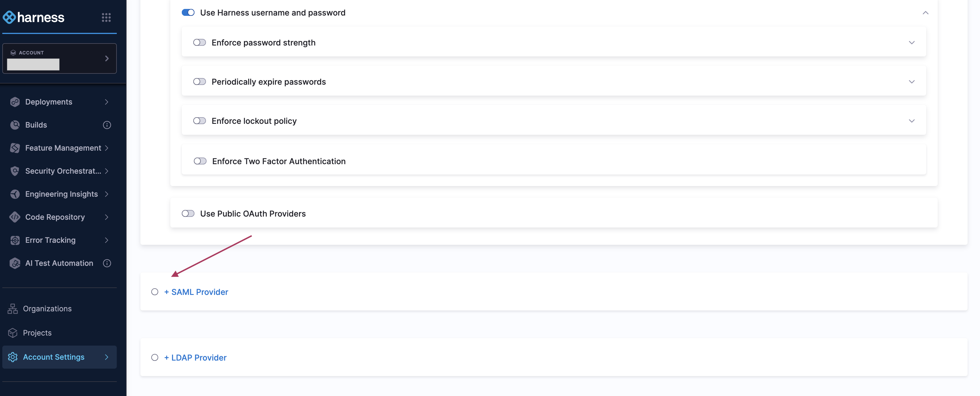Collapse the Harness username and password panel
980x396 pixels.
pos(925,13)
